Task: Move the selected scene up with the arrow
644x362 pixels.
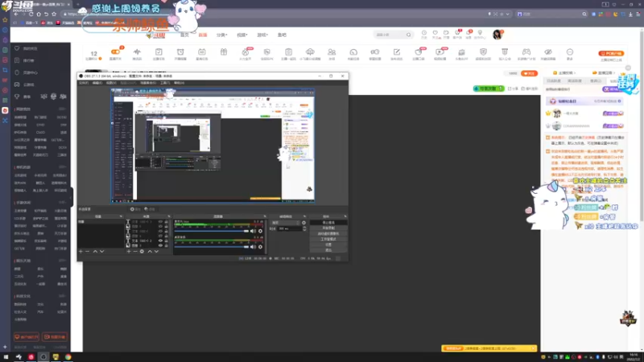Action: click(x=95, y=251)
